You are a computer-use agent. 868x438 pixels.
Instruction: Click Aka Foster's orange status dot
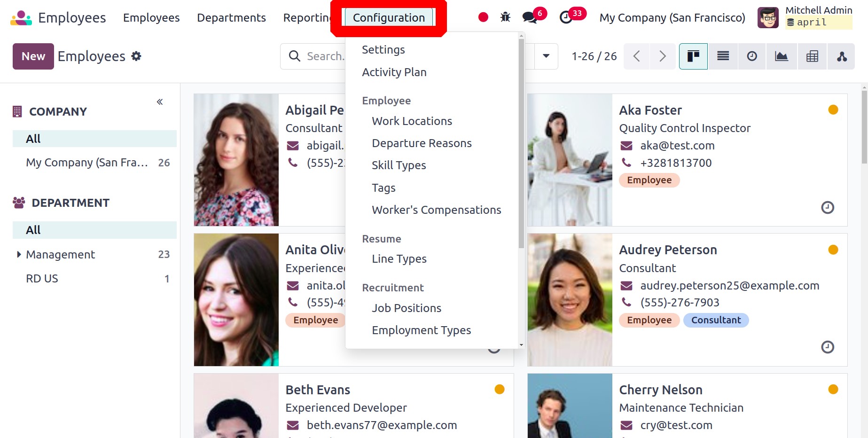click(833, 110)
